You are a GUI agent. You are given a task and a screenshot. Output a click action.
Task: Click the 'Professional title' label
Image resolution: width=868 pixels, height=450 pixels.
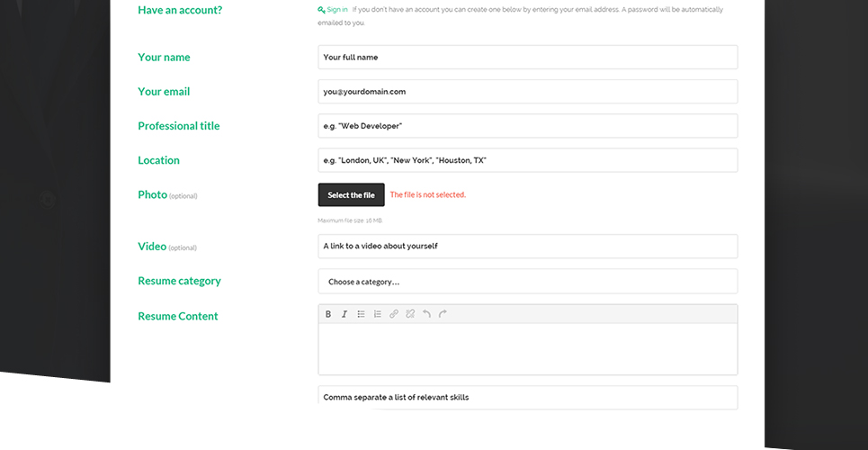(x=179, y=126)
